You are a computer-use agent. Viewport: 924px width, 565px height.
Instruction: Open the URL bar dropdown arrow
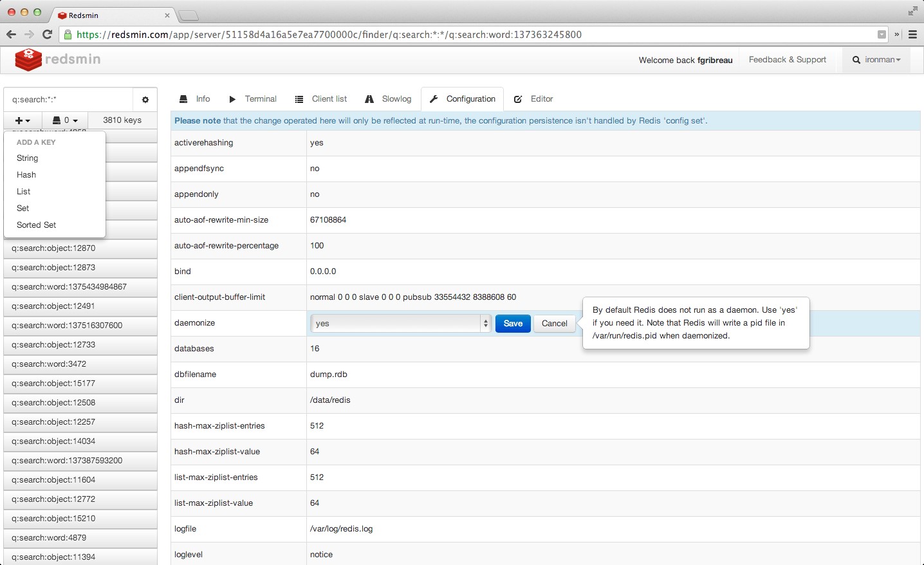882,35
